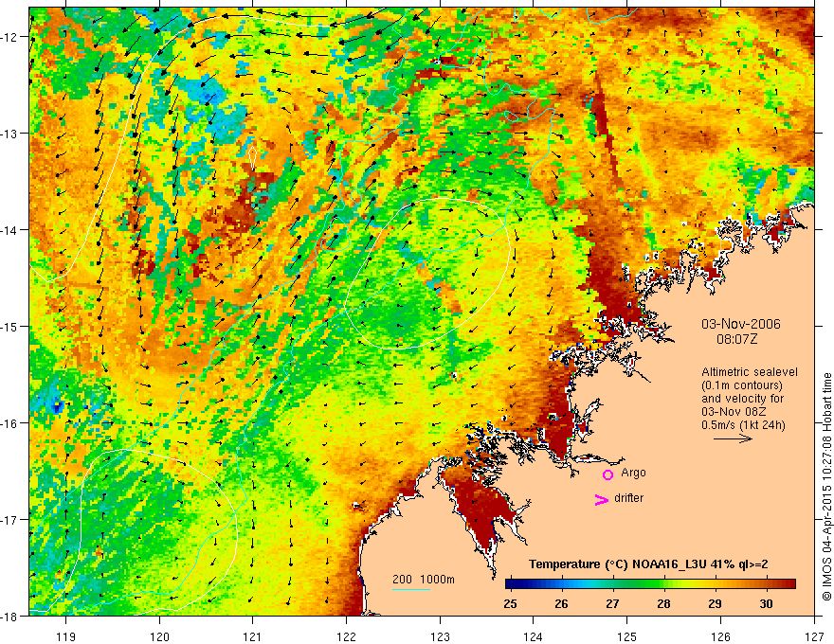Image resolution: width=834 pixels, height=644 pixels.
Task: Click the latitude axis label "-12"
Action: [x=8, y=37]
